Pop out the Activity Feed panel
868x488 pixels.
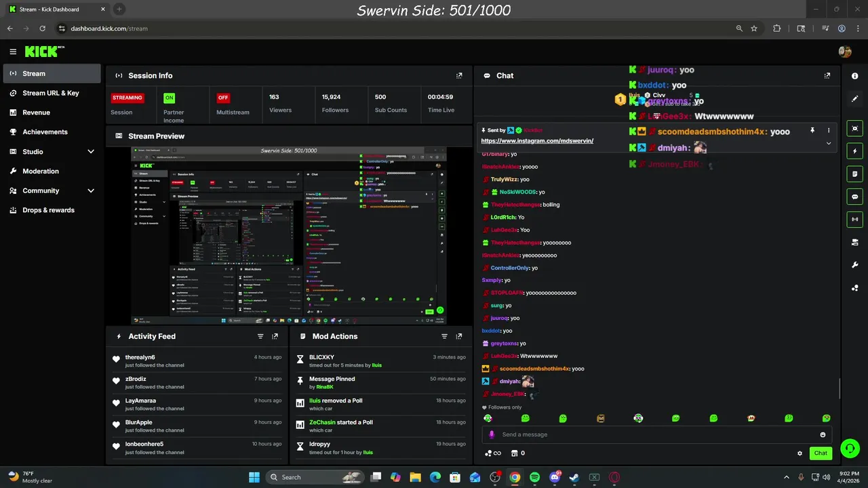click(275, 336)
